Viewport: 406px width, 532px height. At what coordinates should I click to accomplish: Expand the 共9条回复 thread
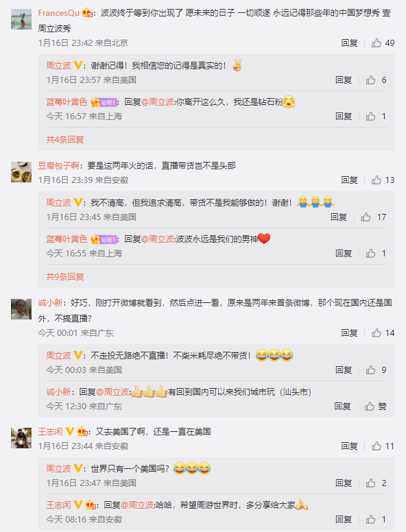click(x=65, y=277)
